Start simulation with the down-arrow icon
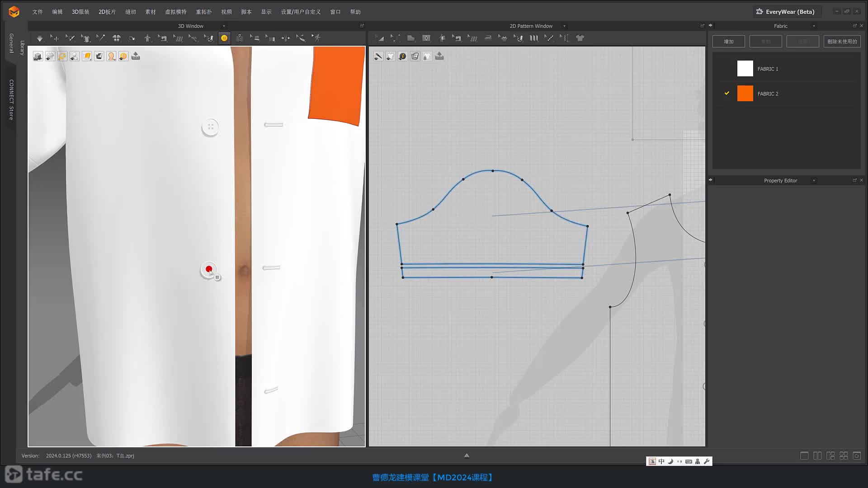868x488 pixels. [40, 38]
